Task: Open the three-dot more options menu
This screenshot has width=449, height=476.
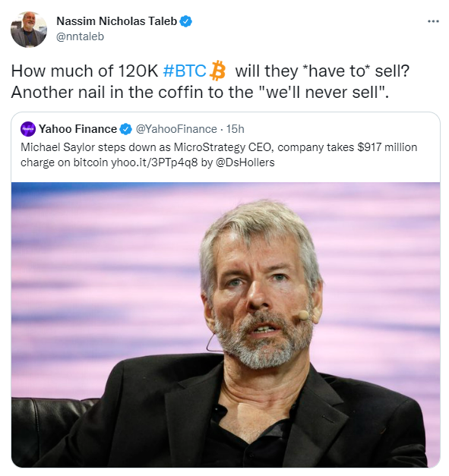Action: [x=433, y=21]
